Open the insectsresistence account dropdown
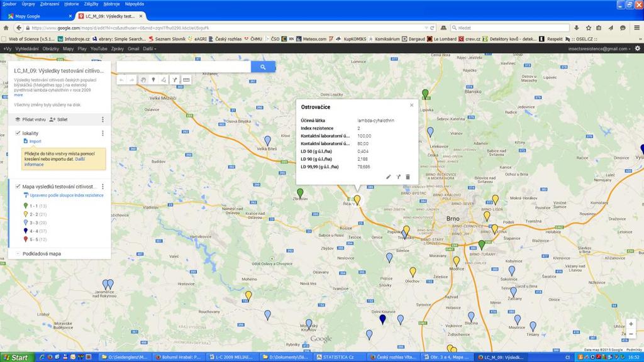Image resolution: width=644 pixels, height=362 pixels. 599,48
